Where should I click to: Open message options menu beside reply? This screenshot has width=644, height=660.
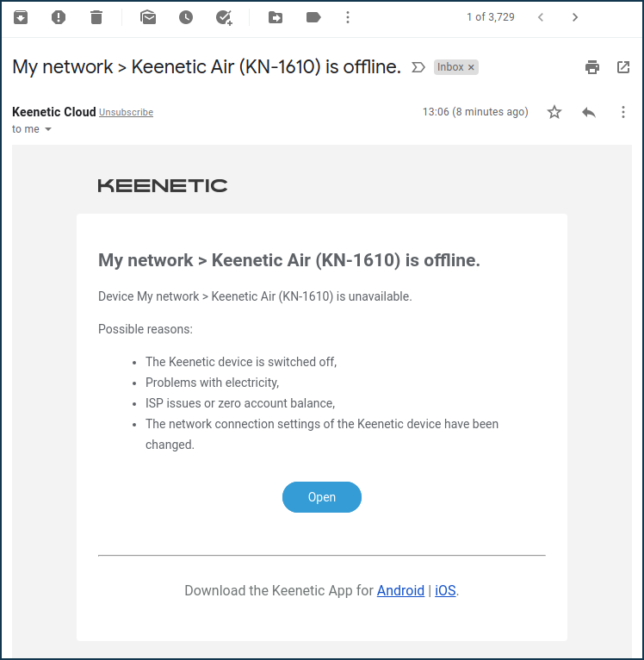623,112
